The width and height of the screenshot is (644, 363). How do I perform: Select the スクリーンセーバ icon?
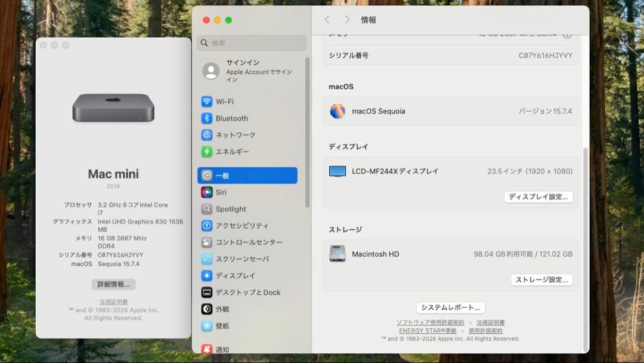click(x=206, y=259)
